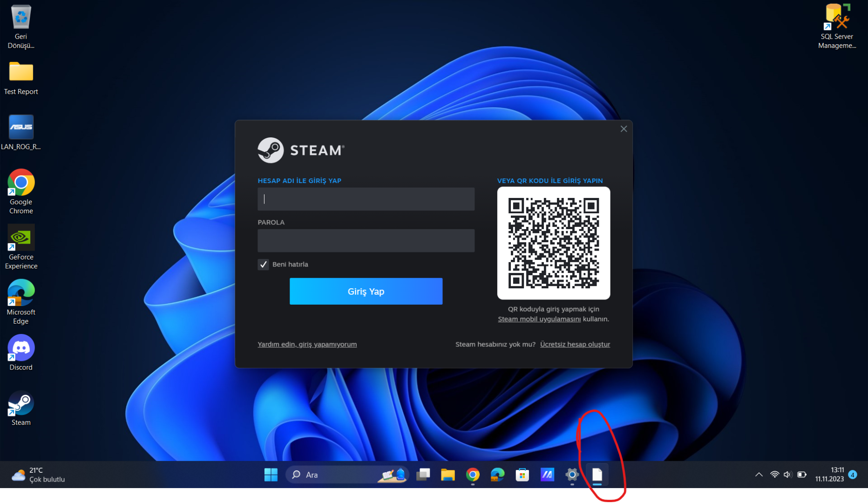Select the Steam desktop shortcut
The image size is (868, 503).
pos(21,408)
